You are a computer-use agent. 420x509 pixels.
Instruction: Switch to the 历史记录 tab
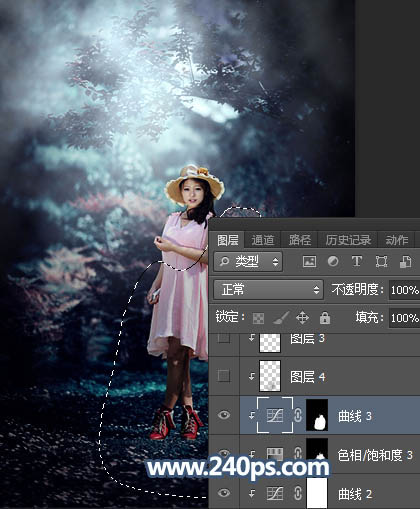(348, 240)
